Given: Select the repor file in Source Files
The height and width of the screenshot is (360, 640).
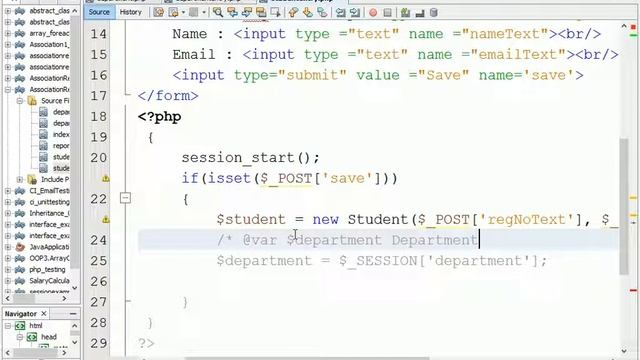Looking at the screenshot, I should [61, 146].
